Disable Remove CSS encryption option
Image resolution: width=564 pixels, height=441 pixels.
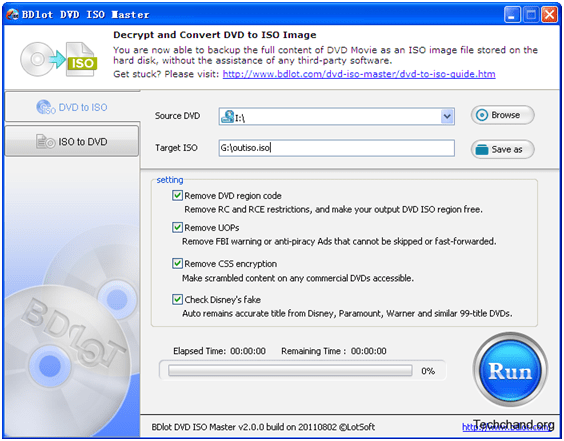(x=177, y=264)
